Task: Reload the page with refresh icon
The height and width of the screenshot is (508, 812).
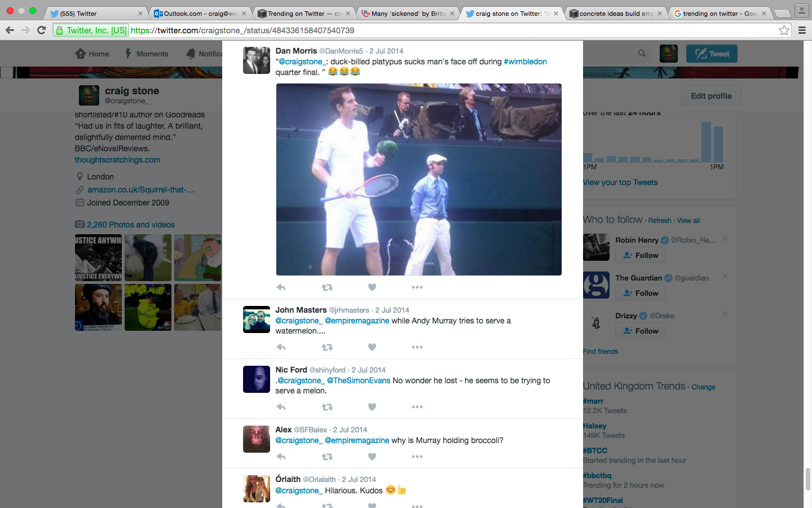Action: click(x=41, y=30)
